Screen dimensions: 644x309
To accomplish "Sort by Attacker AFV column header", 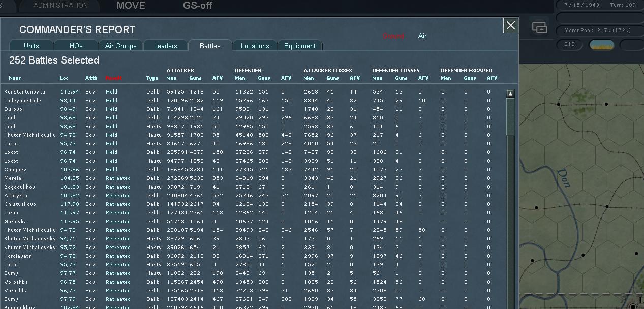I will [x=218, y=78].
